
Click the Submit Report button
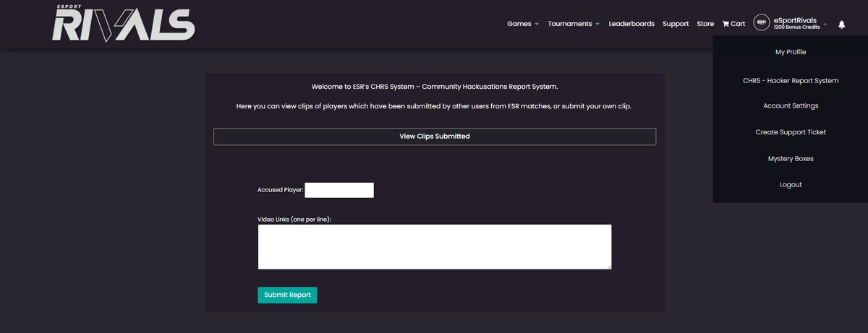[287, 295]
